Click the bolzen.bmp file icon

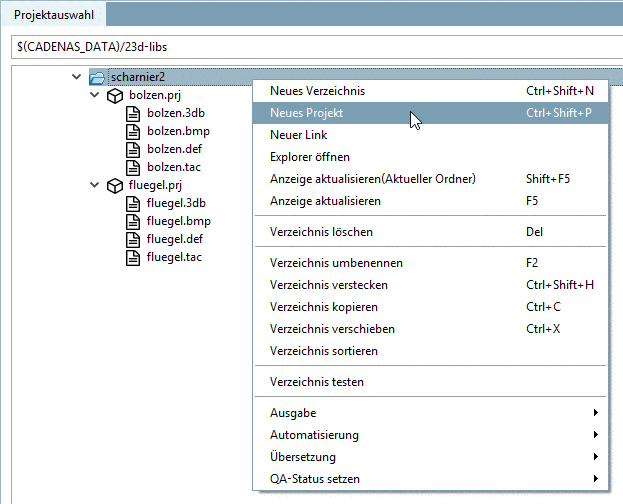[x=133, y=132]
